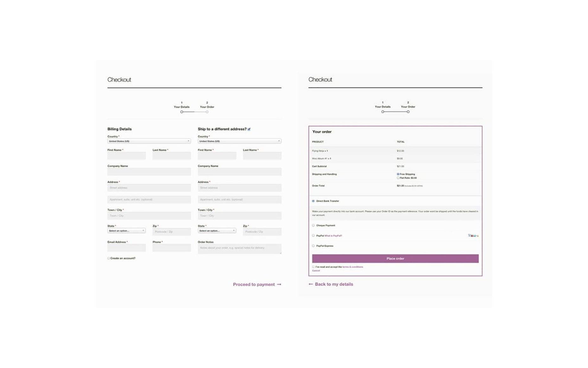The height and width of the screenshot is (368, 588).
Task: Focus the Order Notes textarea
Action: (240, 249)
